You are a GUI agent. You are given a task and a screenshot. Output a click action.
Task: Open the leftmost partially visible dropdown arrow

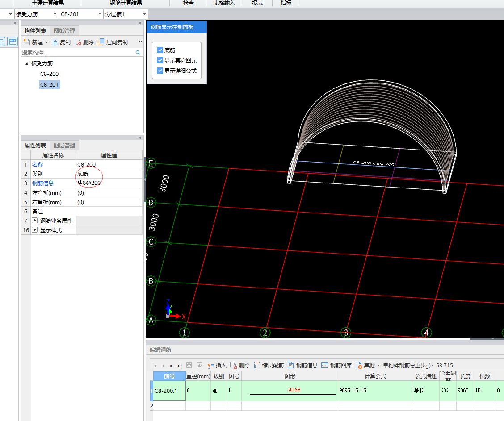pos(10,14)
